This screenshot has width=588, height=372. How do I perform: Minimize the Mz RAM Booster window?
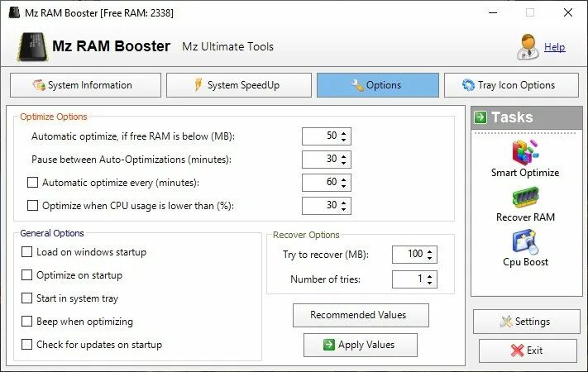493,12
